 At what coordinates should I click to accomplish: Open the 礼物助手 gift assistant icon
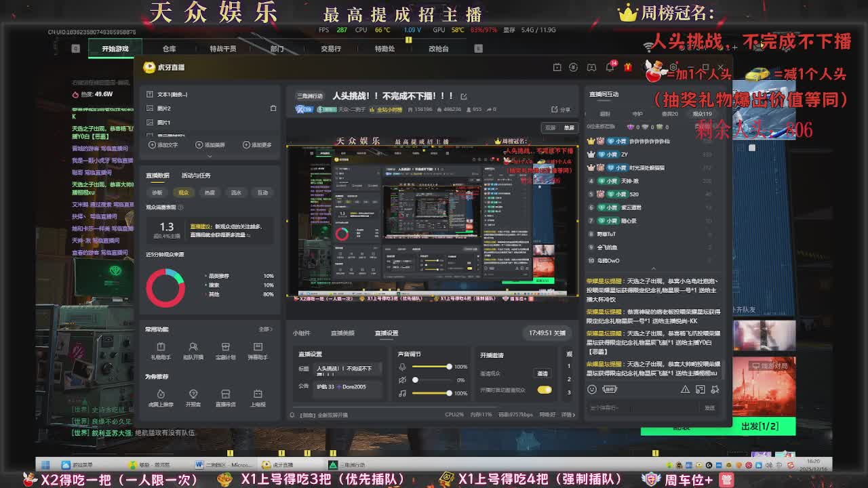161,350
